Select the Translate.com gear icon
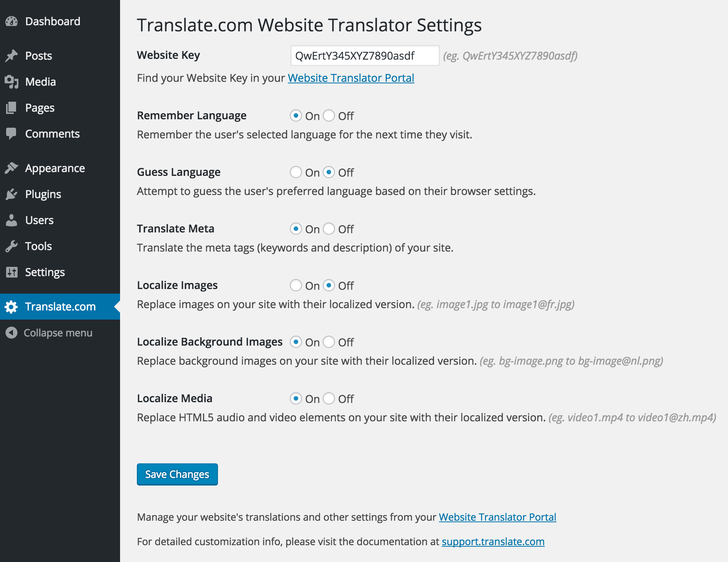 coord(11,307)
